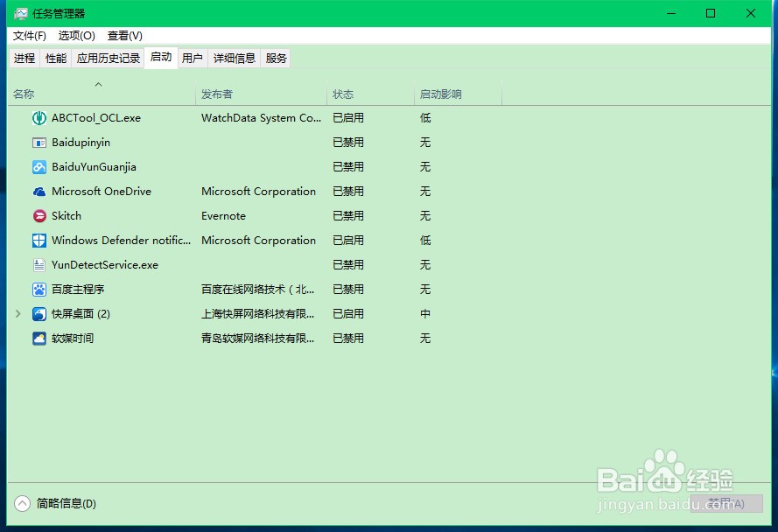Click the Task Manager title bar icon

point(21,13)
